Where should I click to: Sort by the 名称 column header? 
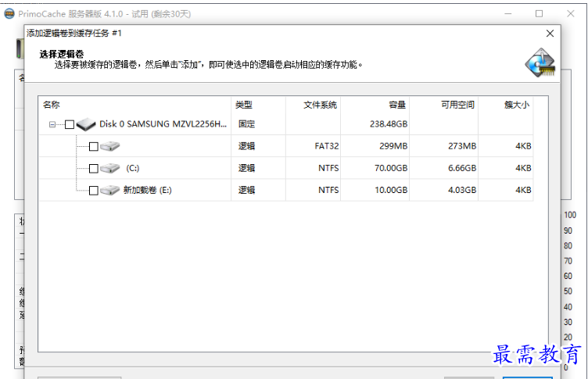point(135,105)
